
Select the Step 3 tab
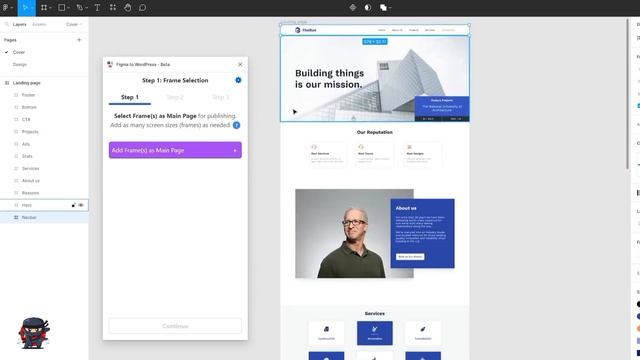[x=220, y=97]
